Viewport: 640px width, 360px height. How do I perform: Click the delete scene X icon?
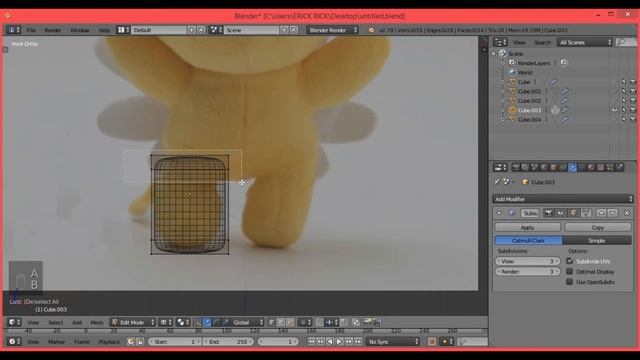pyautogui.click(x=294, y=30)
